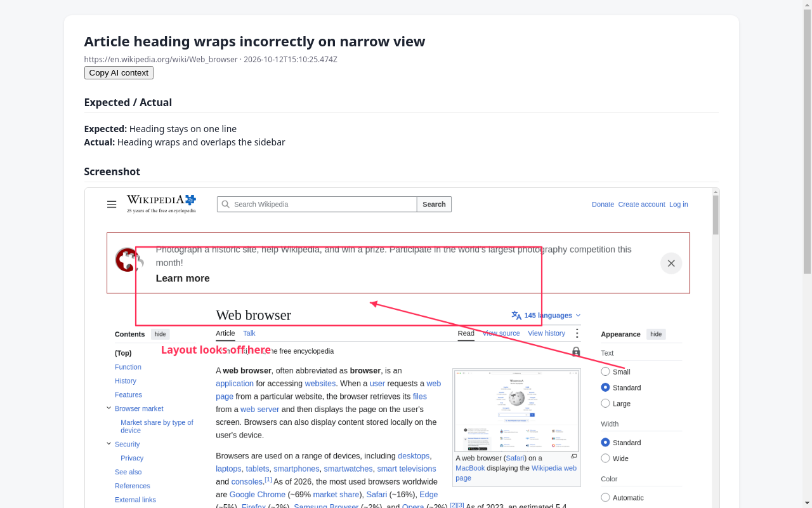Enlarge the Safari image caption icon
812x508 pixels.
coord(574,457)
